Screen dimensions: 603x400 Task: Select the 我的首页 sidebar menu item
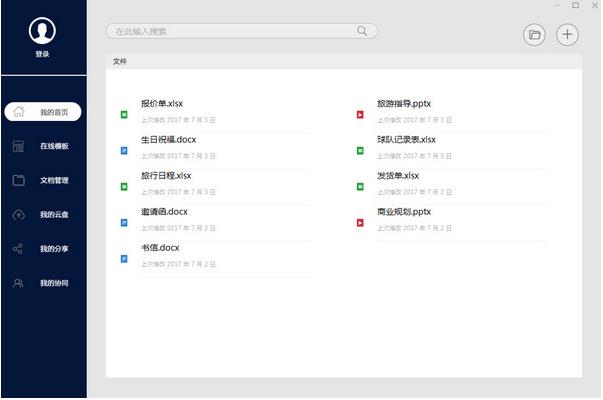pyautogui.click(x=53, y=112)
